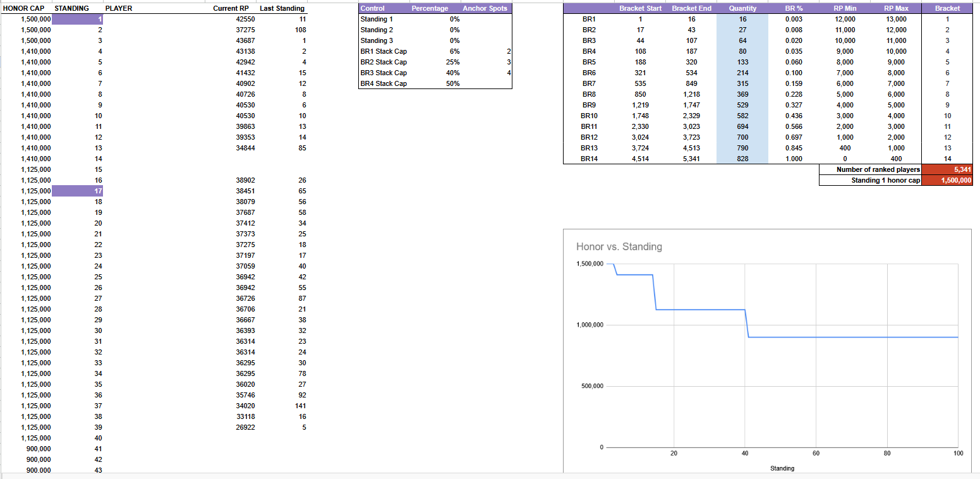The width and height of the screenshot is (980, 479).
Task: Click the BR4 Stack Cap label
Action: [384, 83]
